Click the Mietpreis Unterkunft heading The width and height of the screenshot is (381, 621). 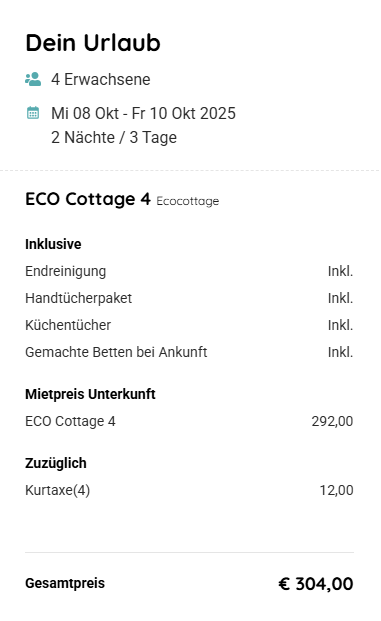[x=90, y=394]
